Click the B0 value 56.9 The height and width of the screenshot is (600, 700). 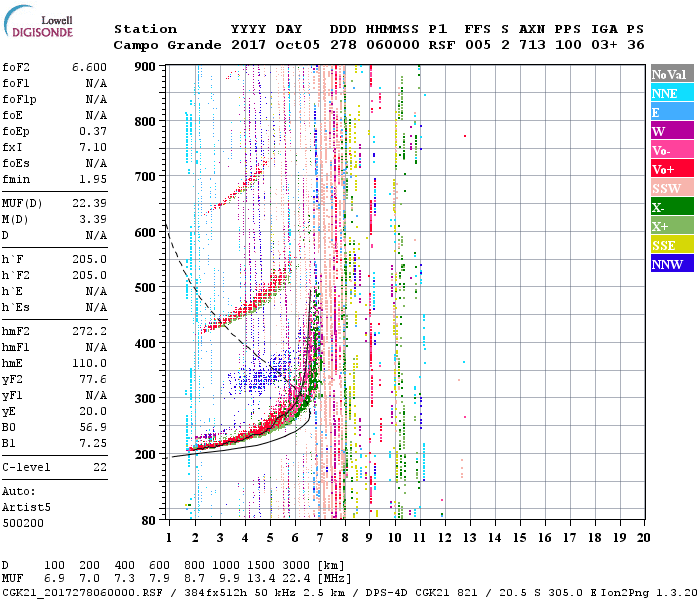[x=93, y=427]
